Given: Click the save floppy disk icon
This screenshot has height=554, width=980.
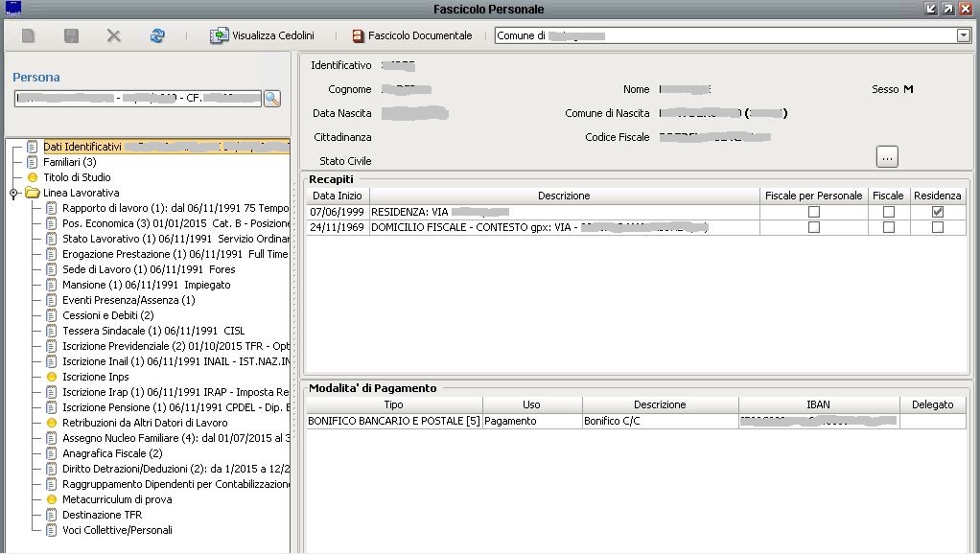Looking at the screenshot, I should tap(71, 35).
